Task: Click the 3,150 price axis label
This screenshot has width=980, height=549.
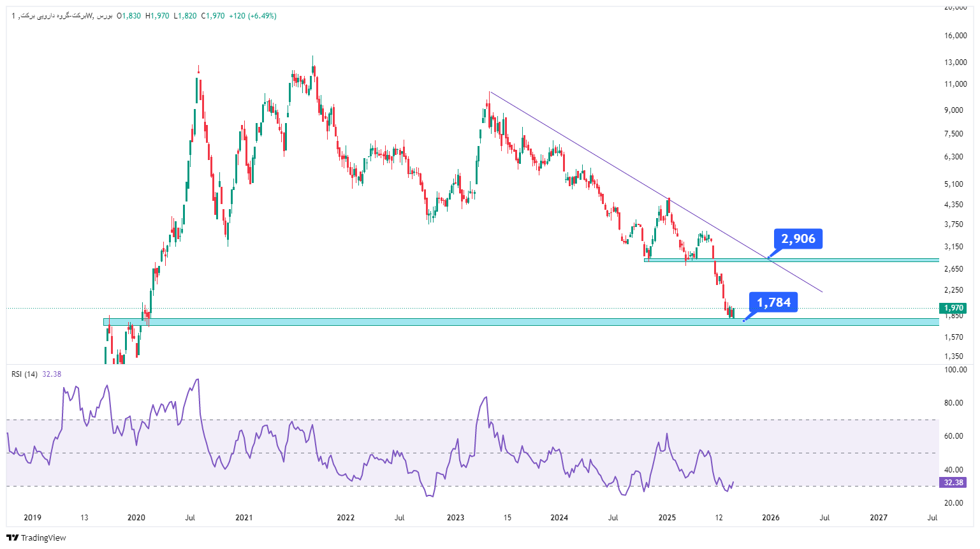Action: click(x=954, y=247)
